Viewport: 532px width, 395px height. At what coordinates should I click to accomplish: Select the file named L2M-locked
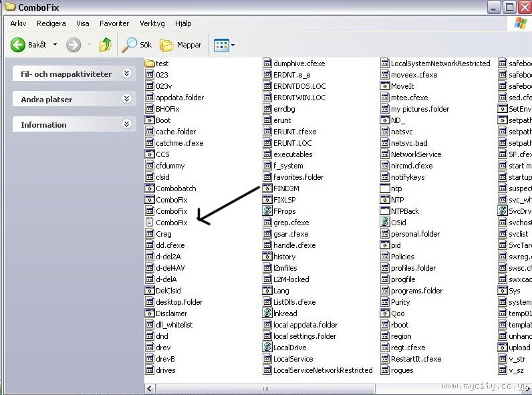(286, 279)
